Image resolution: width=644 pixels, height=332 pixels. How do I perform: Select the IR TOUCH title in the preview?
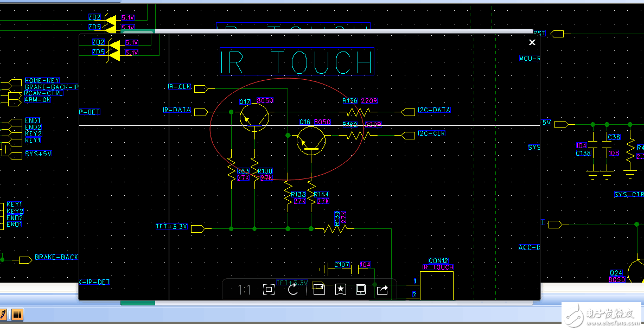click(x=297, y=62)
